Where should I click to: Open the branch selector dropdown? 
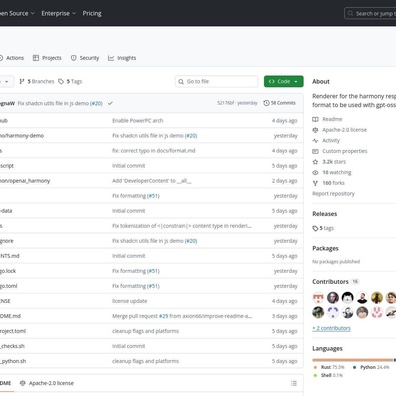pos(6,81)
